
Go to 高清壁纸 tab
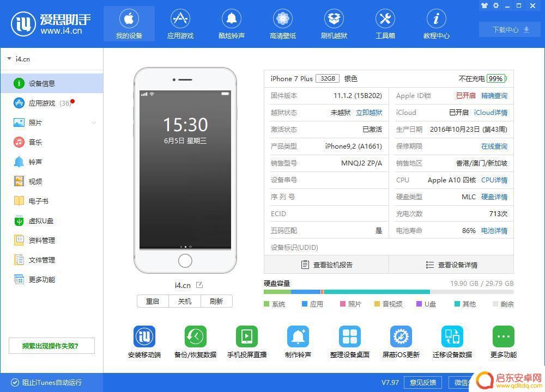[x=282, y=23]
